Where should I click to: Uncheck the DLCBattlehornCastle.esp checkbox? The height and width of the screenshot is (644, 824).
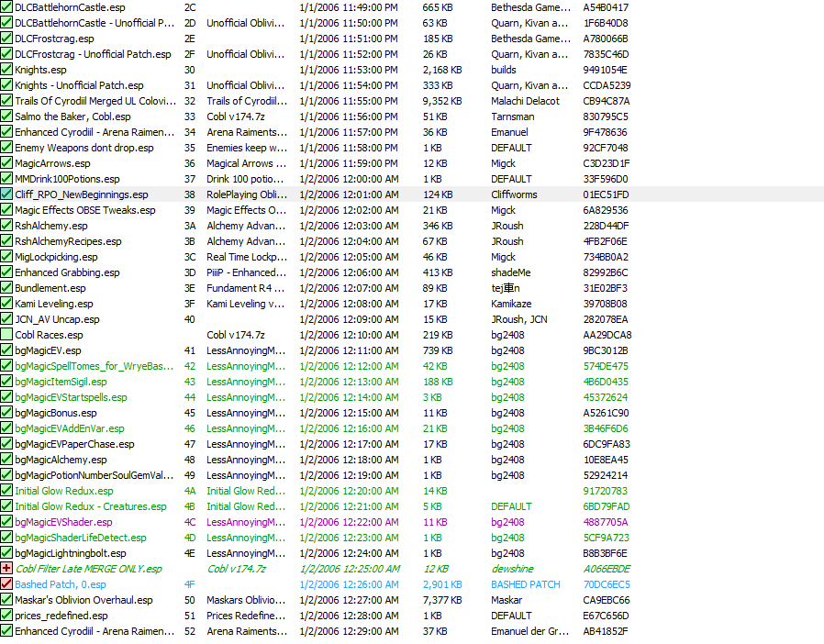[x=6, y=7]
